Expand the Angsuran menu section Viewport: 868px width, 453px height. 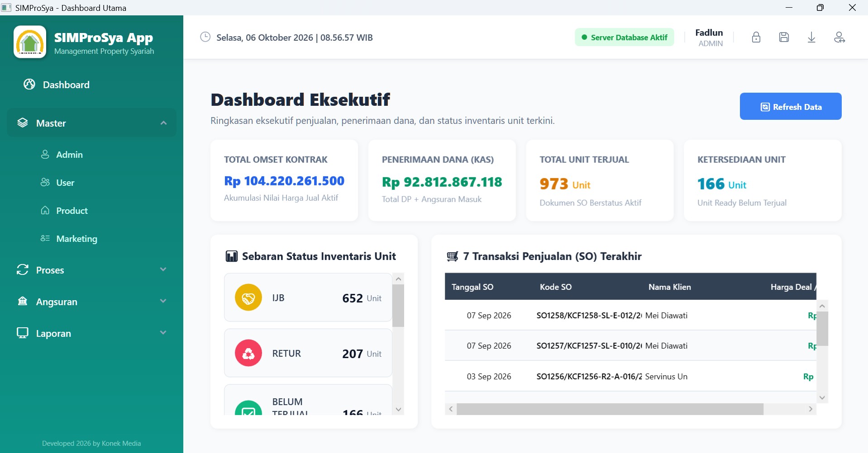(92, 302)
